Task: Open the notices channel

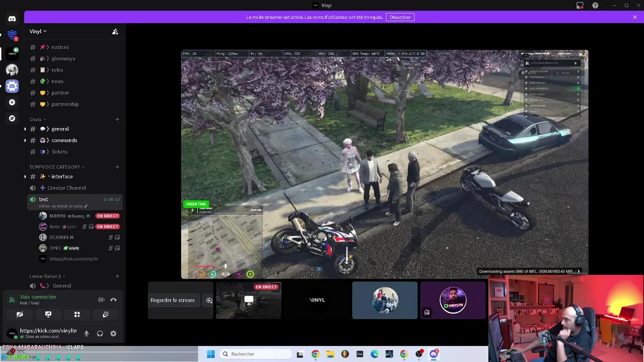Action: coord(73,47)
